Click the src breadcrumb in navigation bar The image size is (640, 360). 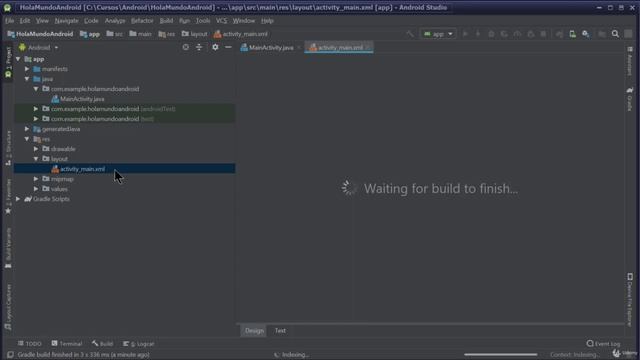(x=114, y=34)
